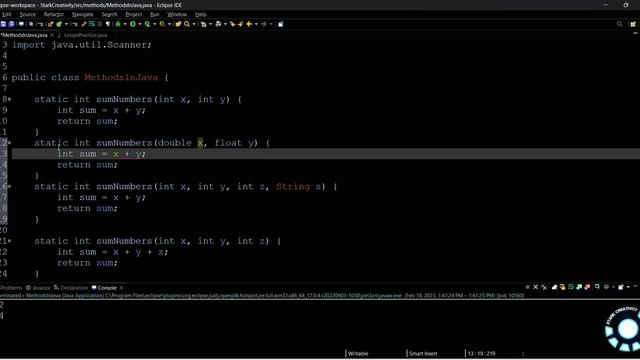Click the Run External Tools icon

pyautogui.click(x=162, y=24)
